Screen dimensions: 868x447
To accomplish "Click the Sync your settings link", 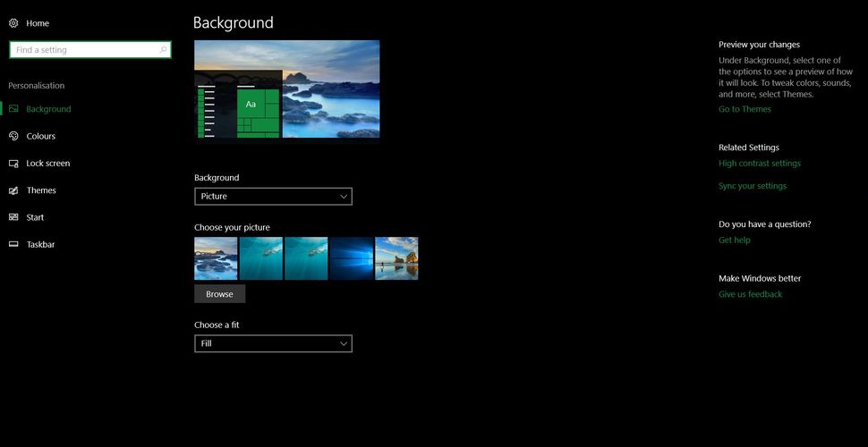I will [753, 186].
